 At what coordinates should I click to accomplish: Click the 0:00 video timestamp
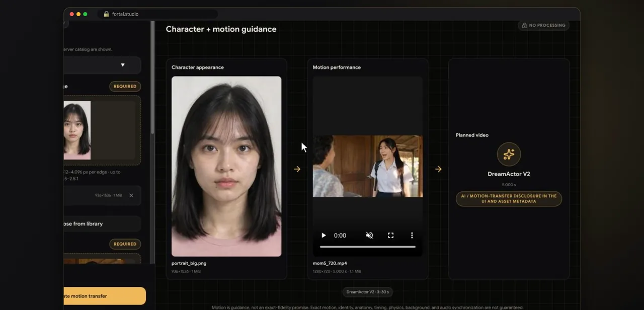click(340, 236)
